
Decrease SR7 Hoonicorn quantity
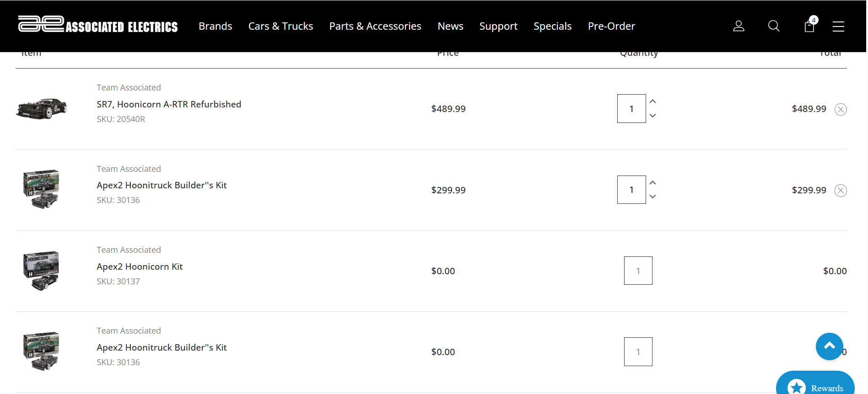[x=653, y=116]
